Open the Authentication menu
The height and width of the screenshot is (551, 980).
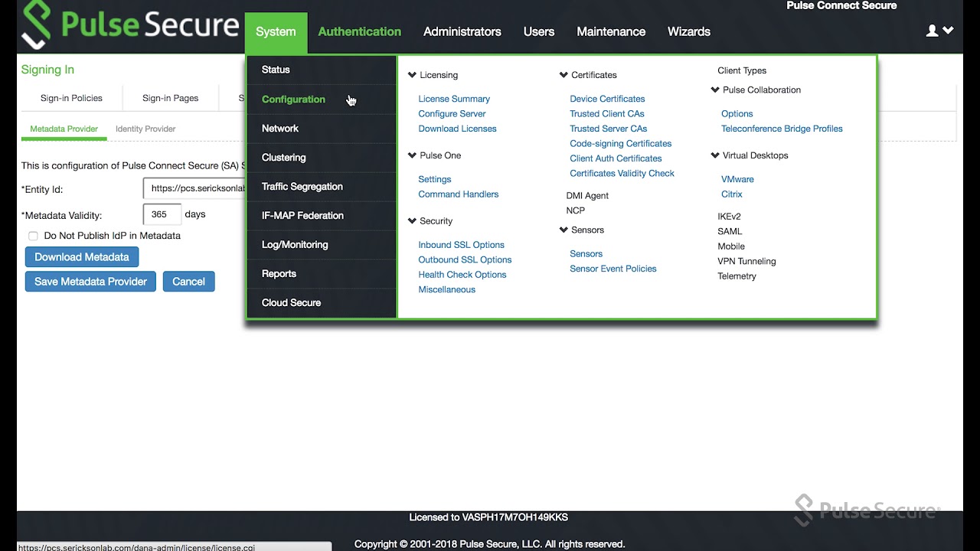(x=359, y=32)
